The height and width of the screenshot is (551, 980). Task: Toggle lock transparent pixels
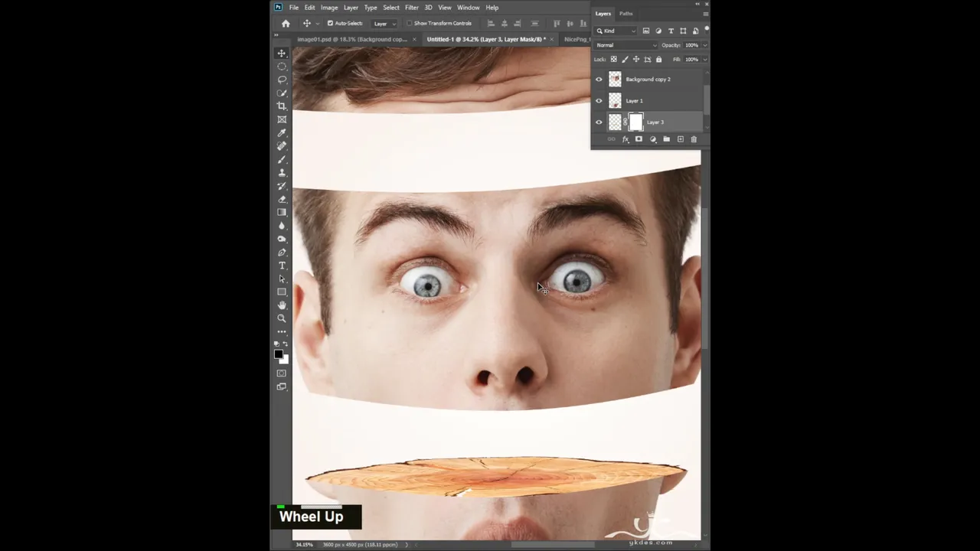[613, 59]
